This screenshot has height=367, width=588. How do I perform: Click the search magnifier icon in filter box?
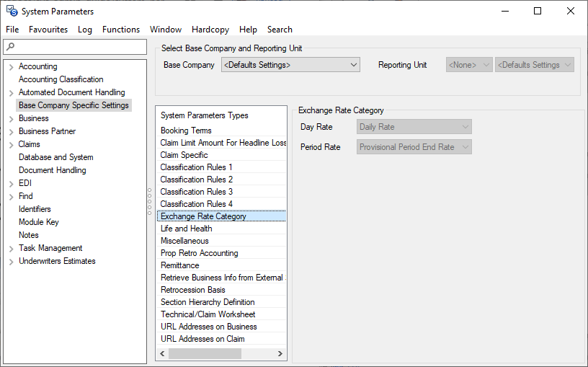[x=9, y=47]
